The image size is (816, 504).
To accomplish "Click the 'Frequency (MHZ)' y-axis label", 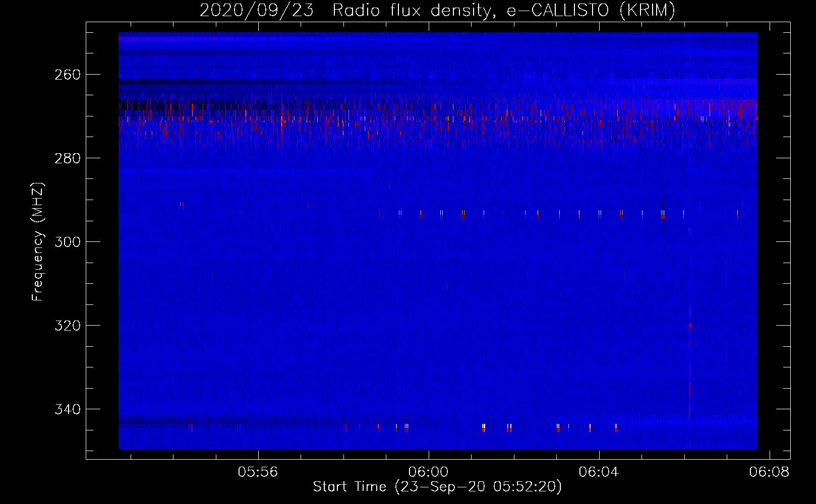I will click(38, 241).
